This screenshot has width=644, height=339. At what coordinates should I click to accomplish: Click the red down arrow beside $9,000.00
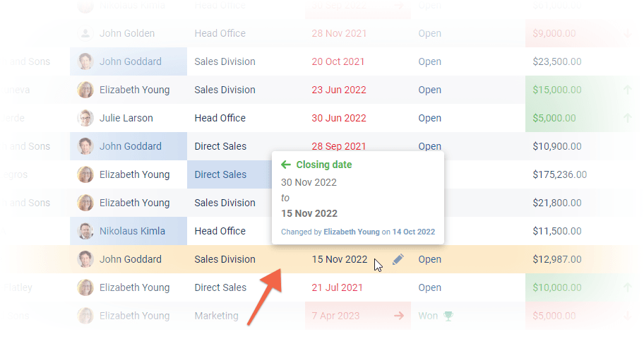pos(628,33)
